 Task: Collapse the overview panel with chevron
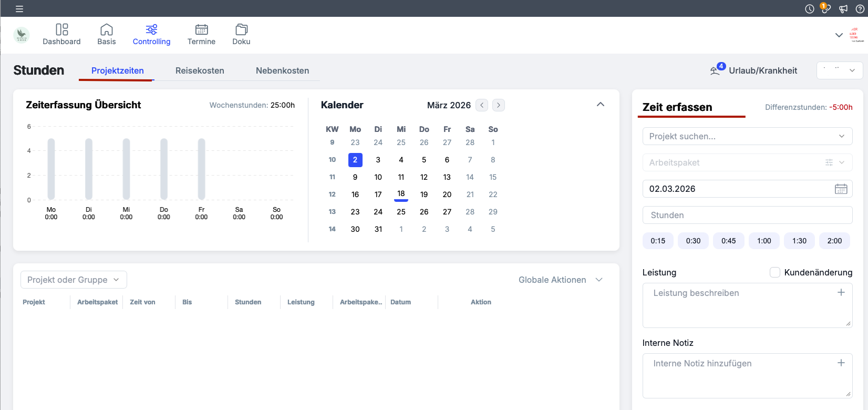pyautogui.click(x=601, y=105)
